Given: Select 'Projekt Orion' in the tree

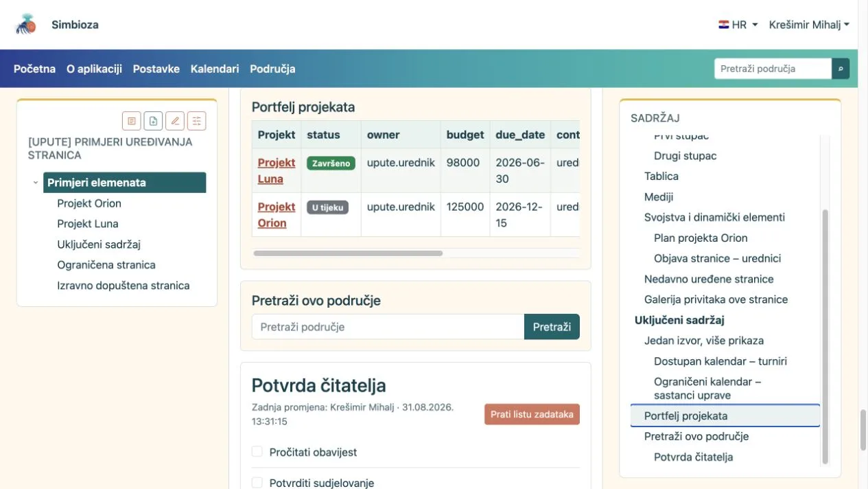Looking at the screenshot, I should tap(89, 203).
